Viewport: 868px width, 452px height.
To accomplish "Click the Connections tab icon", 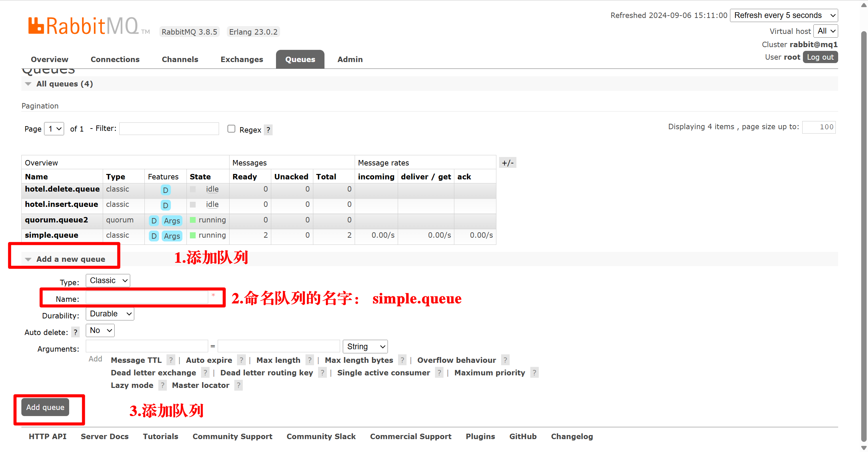I will 115,59.
